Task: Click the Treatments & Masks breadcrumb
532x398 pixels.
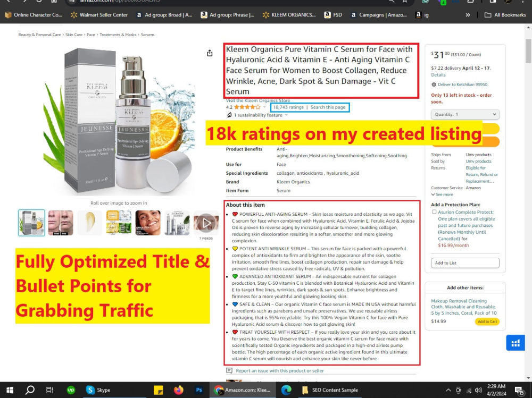Action: click(x=118, y=35)
